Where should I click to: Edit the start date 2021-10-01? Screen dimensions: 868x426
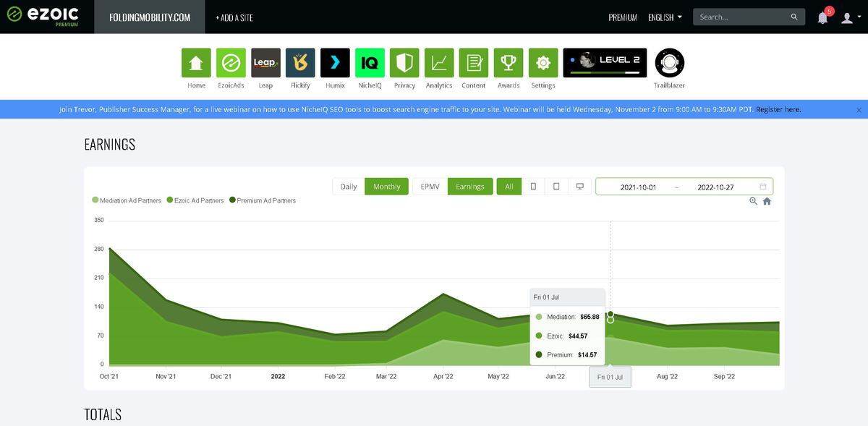point(638,187)
